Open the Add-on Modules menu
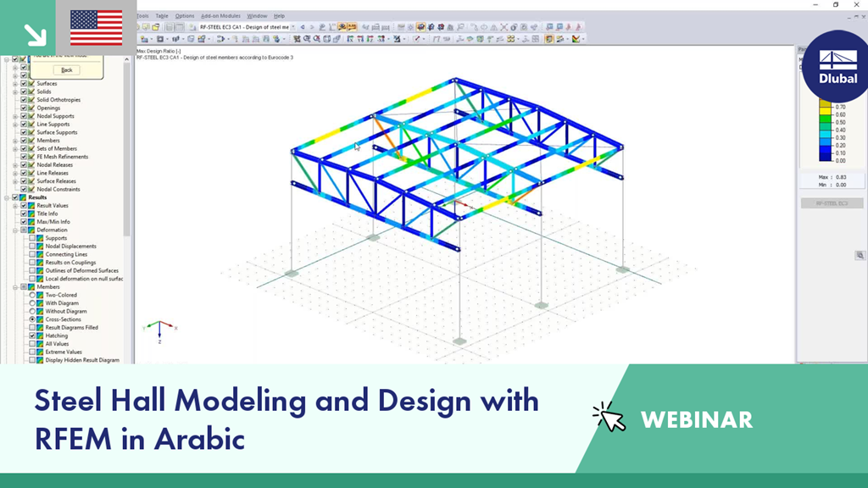Image resolution: width=868 pixels, height=488 pixels. (x=221, y=16)
